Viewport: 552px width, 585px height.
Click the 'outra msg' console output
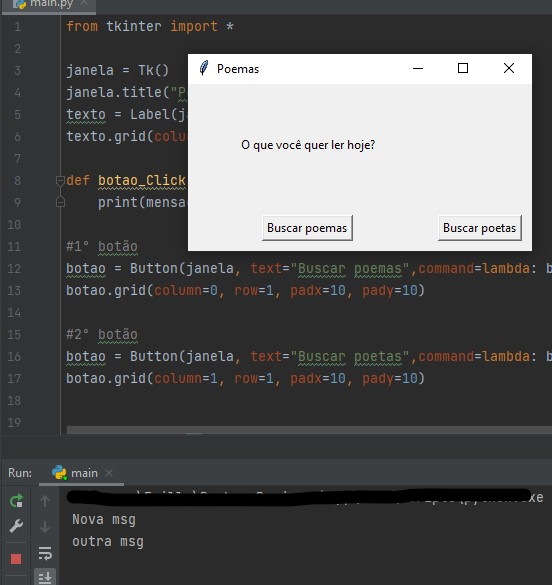tap(108, 541)
